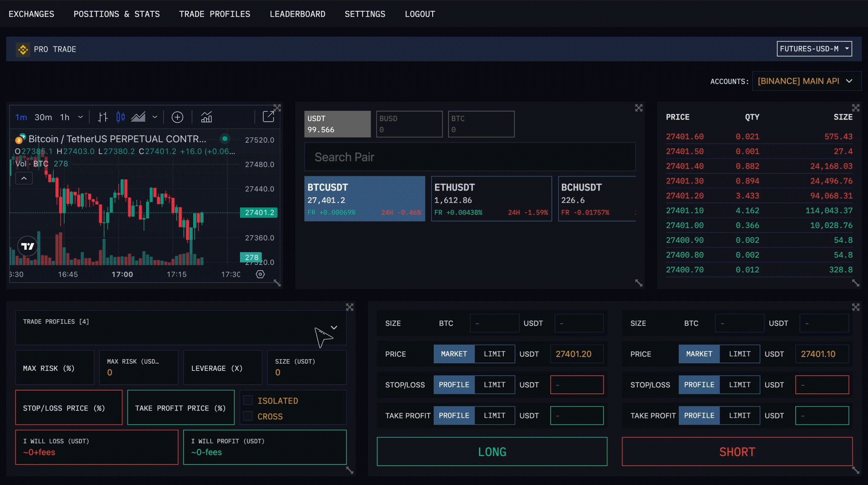Click long order BTC size input
Image resolution: width=868 pixels, height=485 pixels.
pyautogui.click(x=494, y=323)
